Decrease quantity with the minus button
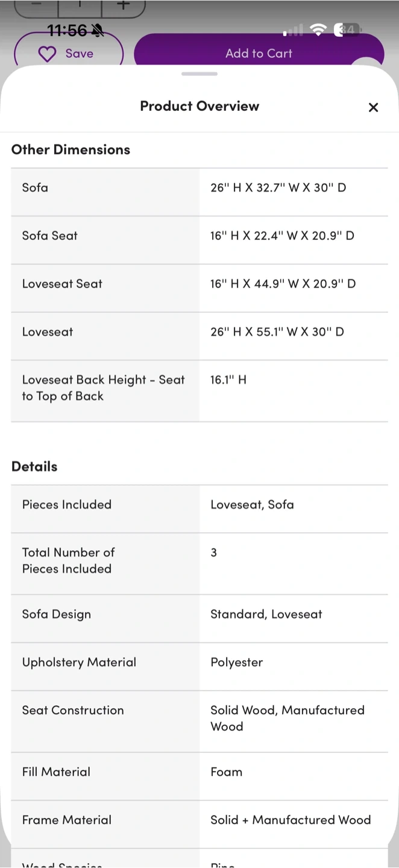399x868 pixels. pos(36,5)
